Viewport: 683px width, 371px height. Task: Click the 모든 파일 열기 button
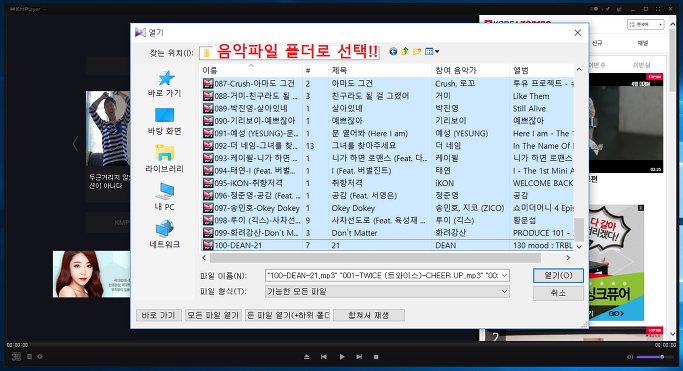[x=213, y=315]
